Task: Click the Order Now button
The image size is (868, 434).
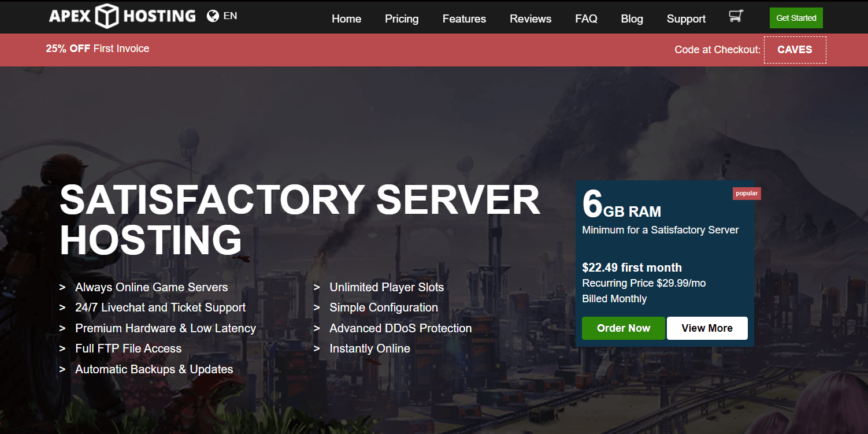Action: pyautogui.click(x=624, y=328)
